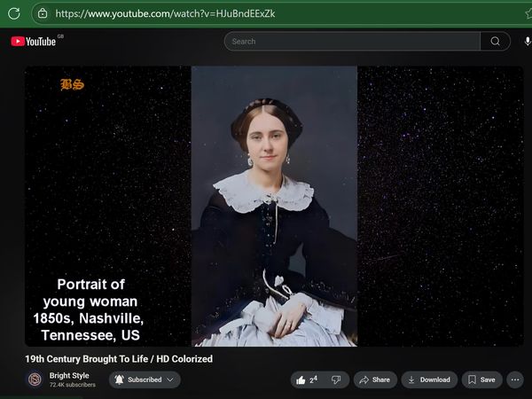Open the Bright Style channel name link
Screen dimensions: 532x399
pos(69,376)
